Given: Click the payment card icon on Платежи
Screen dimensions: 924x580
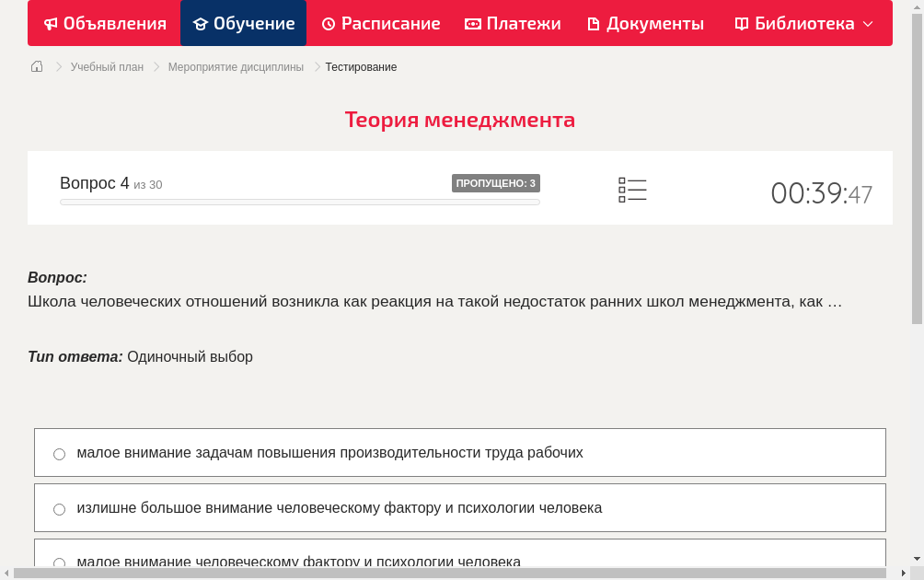Looking at the screenshot, I should coord(471,23).
